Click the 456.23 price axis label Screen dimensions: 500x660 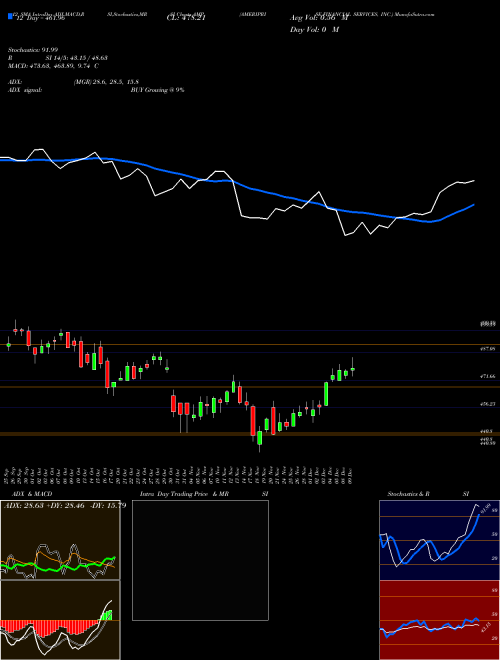pyautogui.click(x=489, y=404)
